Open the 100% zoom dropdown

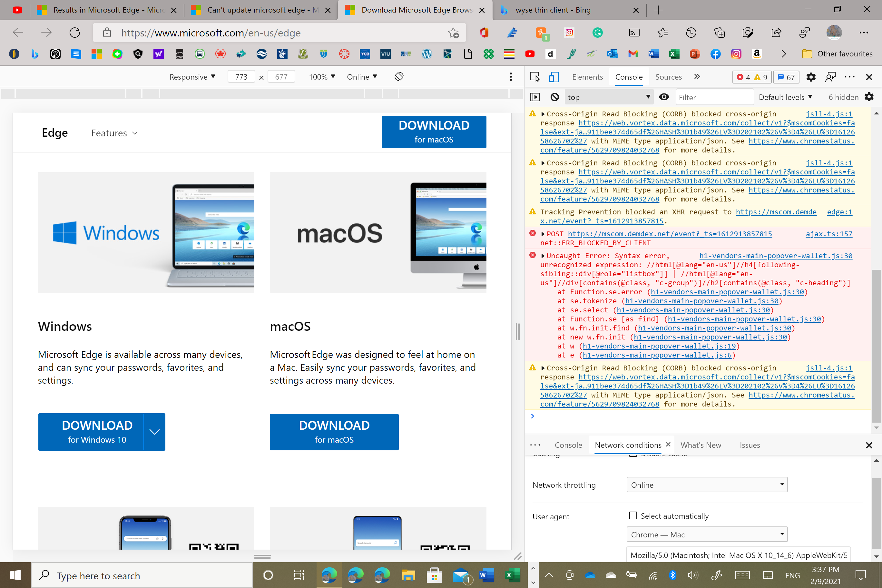(322, 77)
